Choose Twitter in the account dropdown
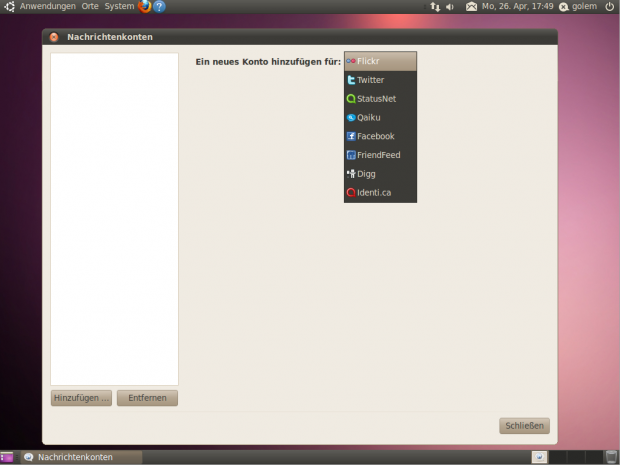 (380, 80)
